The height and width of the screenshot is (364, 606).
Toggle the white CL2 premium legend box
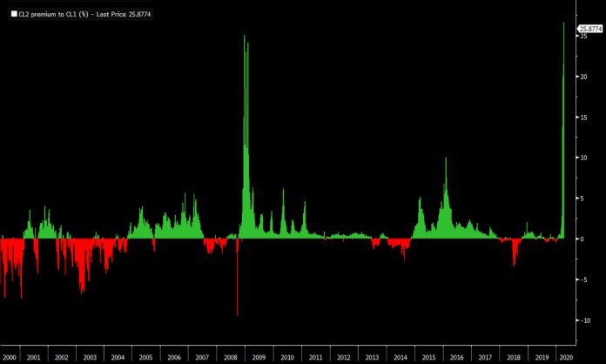coord(14,14)
